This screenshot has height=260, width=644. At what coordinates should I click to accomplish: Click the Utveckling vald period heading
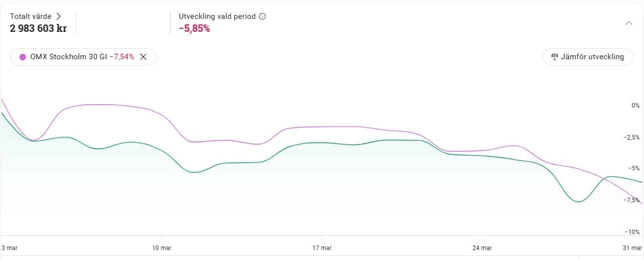(x=217, y=16)
